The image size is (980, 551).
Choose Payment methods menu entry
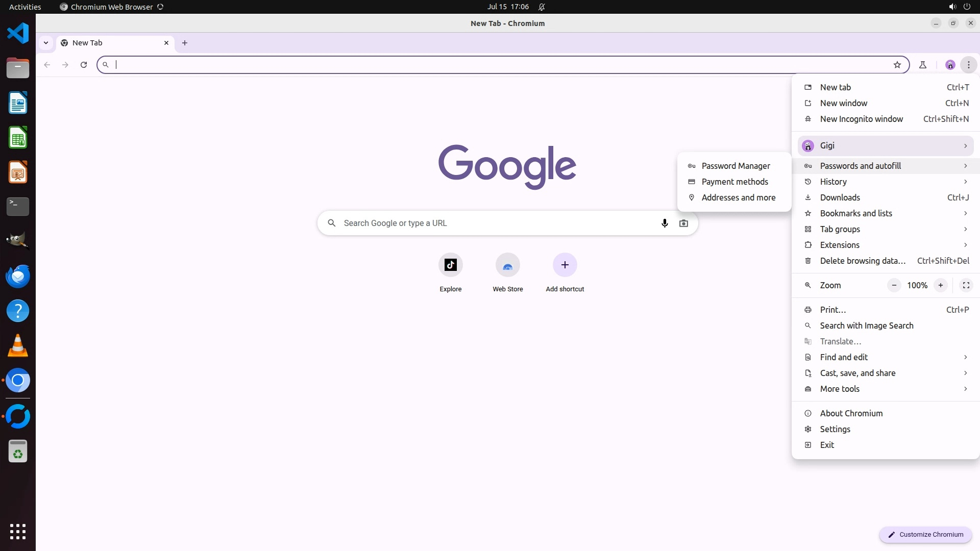(734, 182)
